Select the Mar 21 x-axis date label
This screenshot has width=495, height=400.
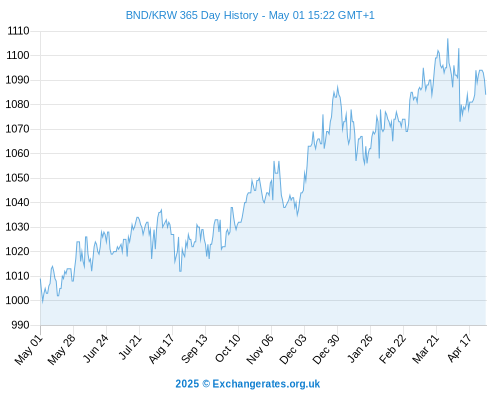[x=426, y=349]
